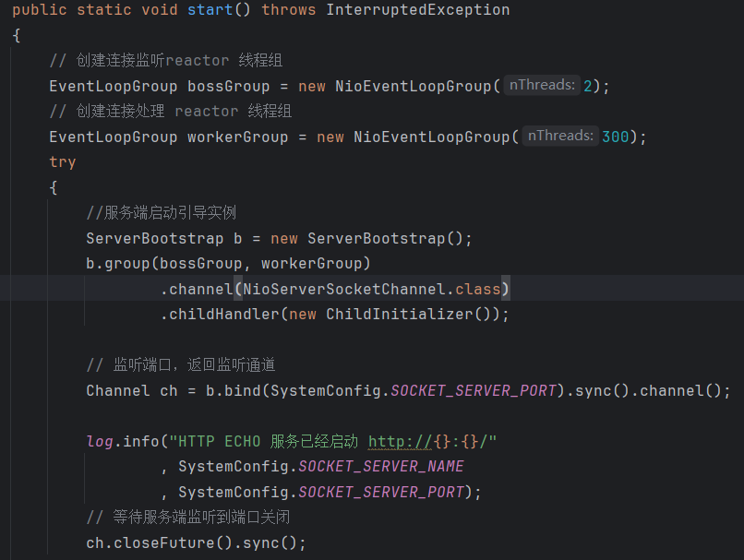Viewport: 744px width, 560px height.
Task: Click the number 300 argument
Action: pos(615,137)
